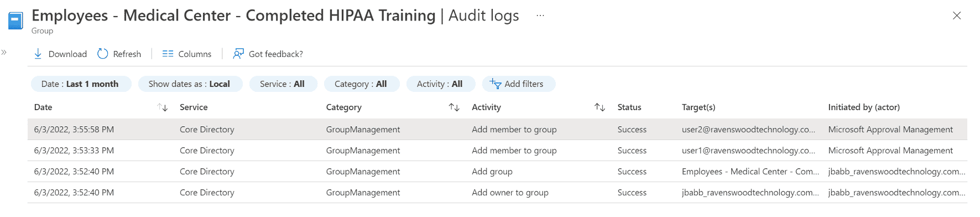Change the Show dates as Local filter
Viewport: 980px width, 217px height.
[x=190, y=84]
